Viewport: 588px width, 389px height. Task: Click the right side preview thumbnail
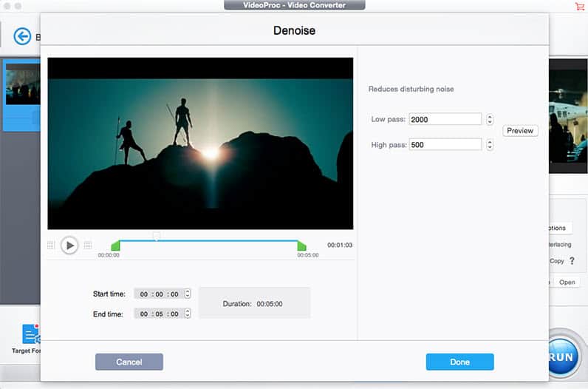(568, 116)
